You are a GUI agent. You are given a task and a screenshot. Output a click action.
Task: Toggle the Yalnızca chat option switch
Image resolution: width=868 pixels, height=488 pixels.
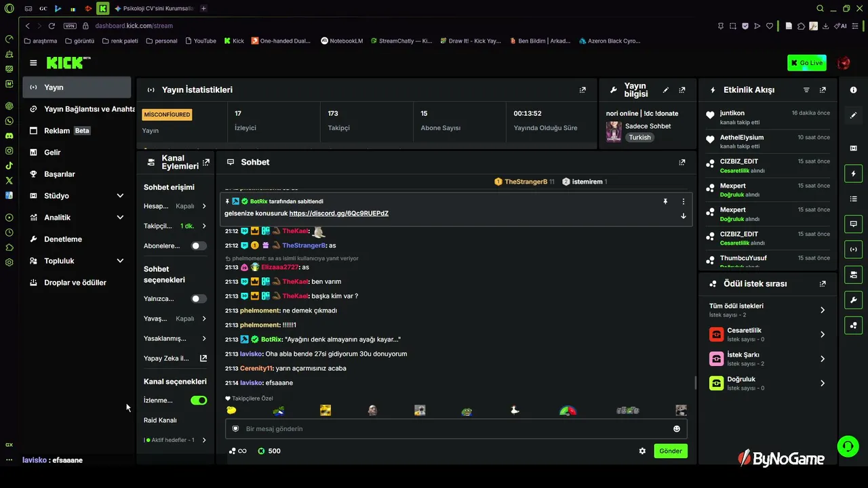199,299
